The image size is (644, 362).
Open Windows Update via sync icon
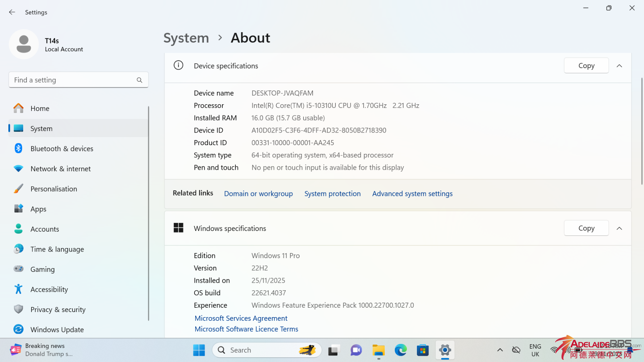18,329
